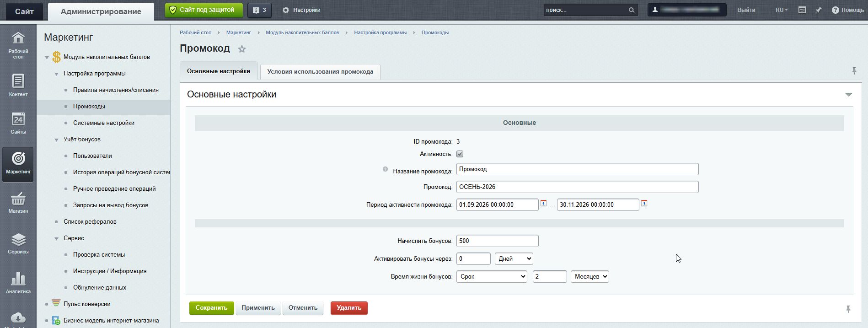868x328 pixels.
Task: Click the pin icon in top toolbar
Action: pos(819,10)
